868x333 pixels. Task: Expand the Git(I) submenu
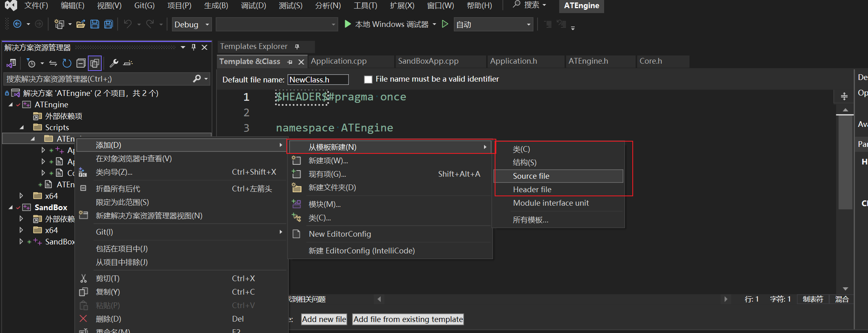(181, 232)
